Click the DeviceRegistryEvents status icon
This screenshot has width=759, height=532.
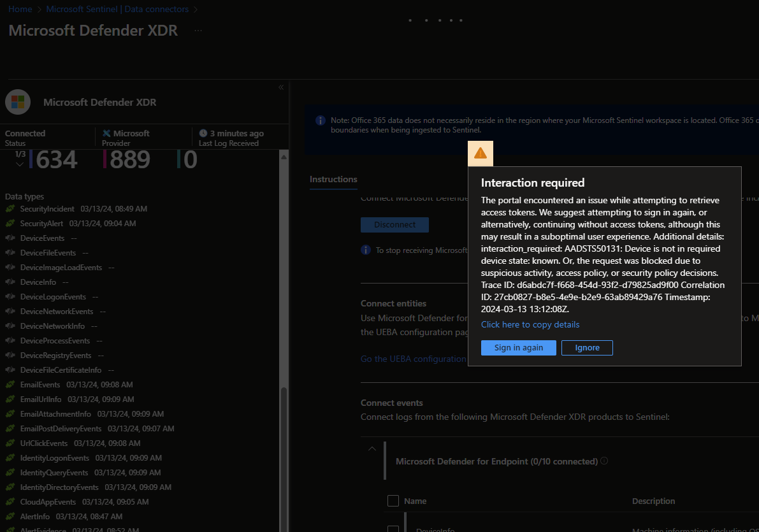[10, 356]
